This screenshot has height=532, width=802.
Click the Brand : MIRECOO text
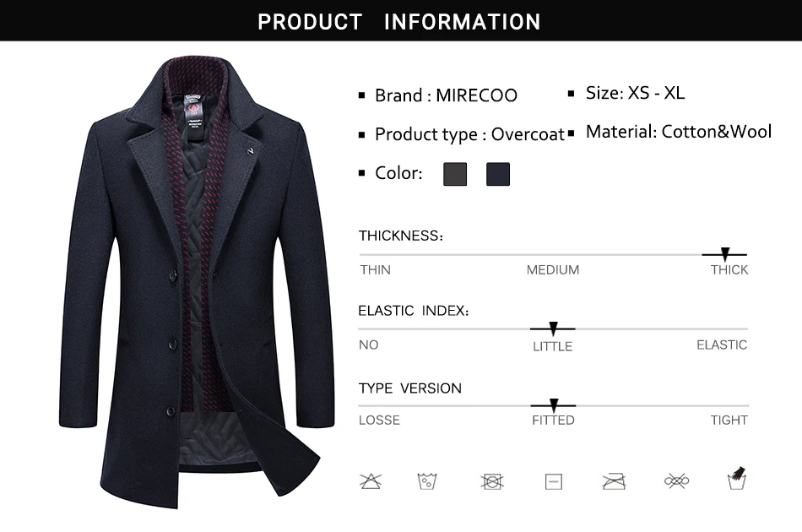[446, 95]
